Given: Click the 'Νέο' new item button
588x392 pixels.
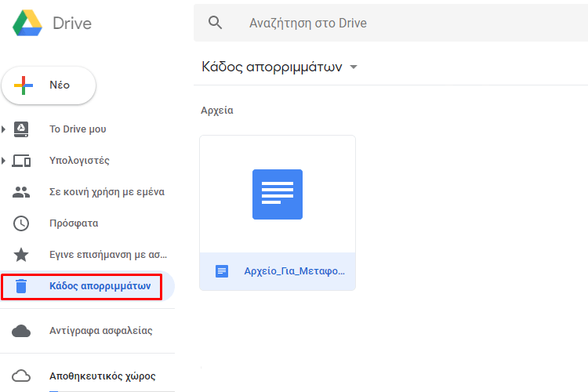Looking at the screenshot, I should pyautogui.click(x=49, y=85).
